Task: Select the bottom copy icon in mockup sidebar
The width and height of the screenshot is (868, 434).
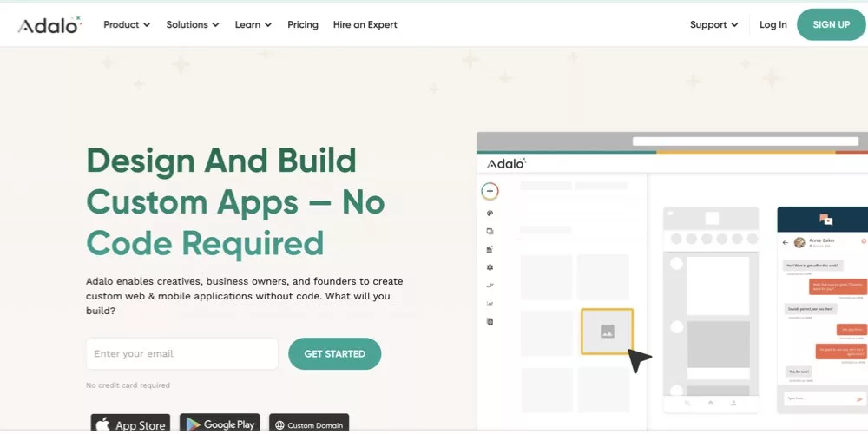Action: (x=490, y=321)
